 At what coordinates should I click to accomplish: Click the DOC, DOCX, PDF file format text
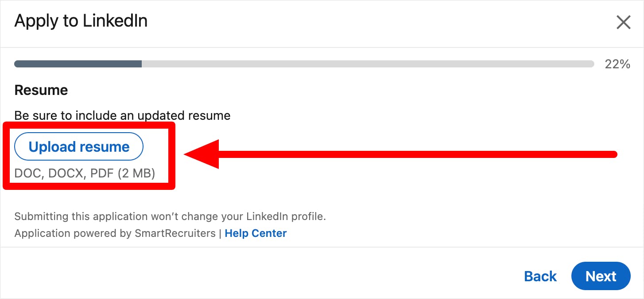click(85, 173)
